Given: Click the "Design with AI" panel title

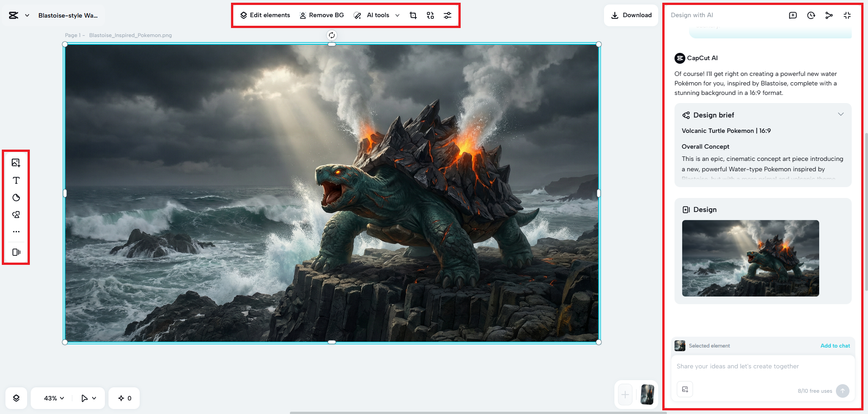Looking at the screenshot, I should [x=692, y=15].
